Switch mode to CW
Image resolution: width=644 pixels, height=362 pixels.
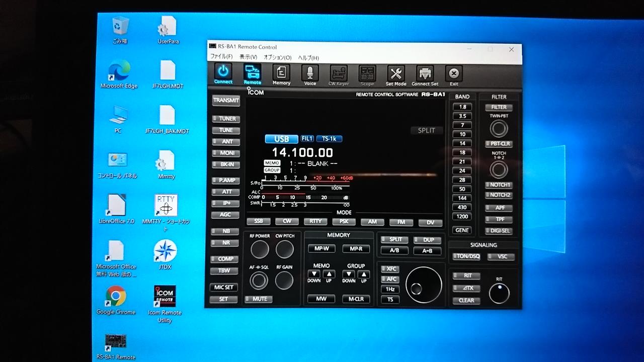click(x=287, y=221)
